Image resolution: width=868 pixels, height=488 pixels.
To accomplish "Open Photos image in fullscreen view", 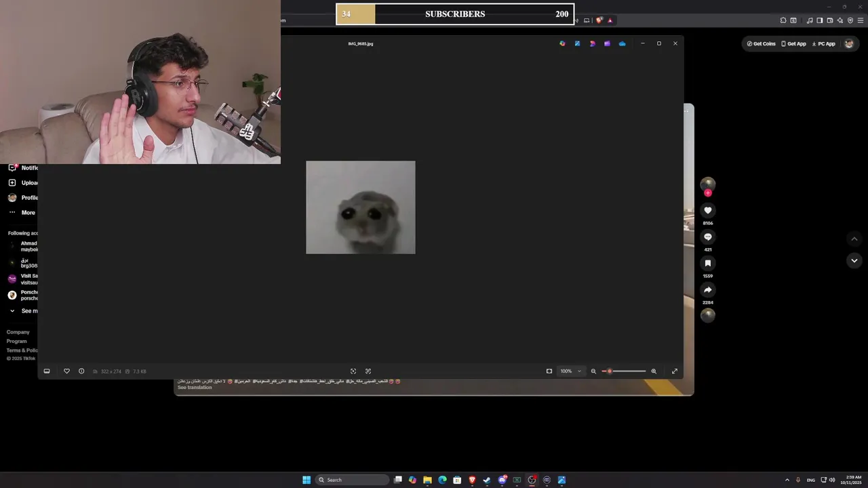I will click(x=675, y=371).
